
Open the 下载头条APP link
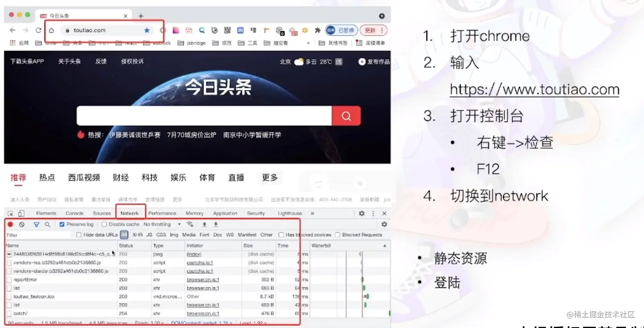27,61
